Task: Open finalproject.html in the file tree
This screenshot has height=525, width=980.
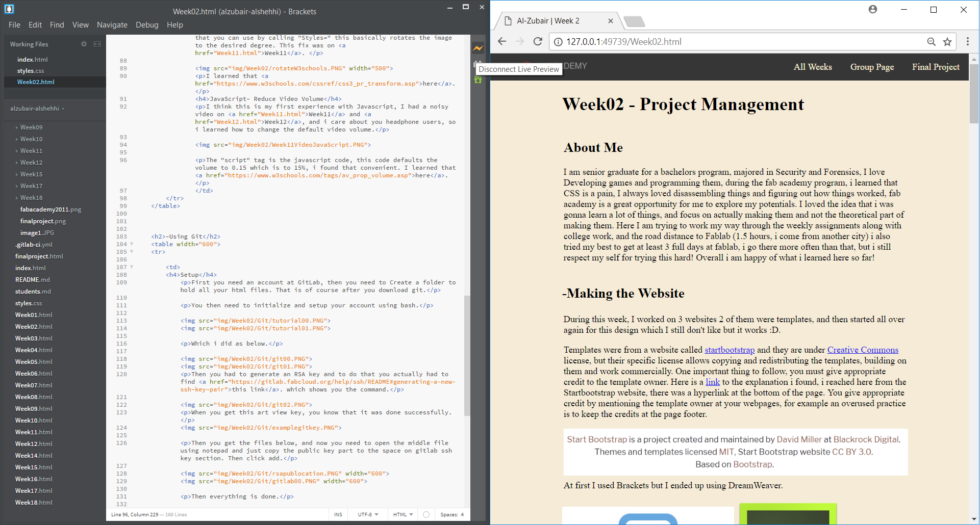Action: (39, 256)
